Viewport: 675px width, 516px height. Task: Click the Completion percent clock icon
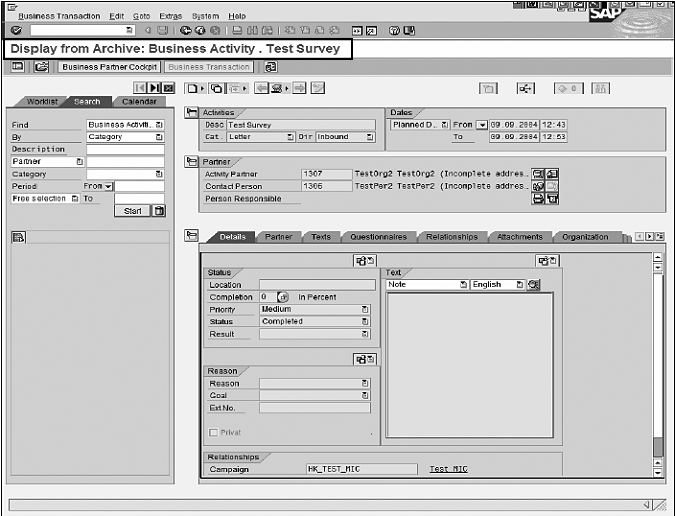pyautogui.click(x=282, y=297)
